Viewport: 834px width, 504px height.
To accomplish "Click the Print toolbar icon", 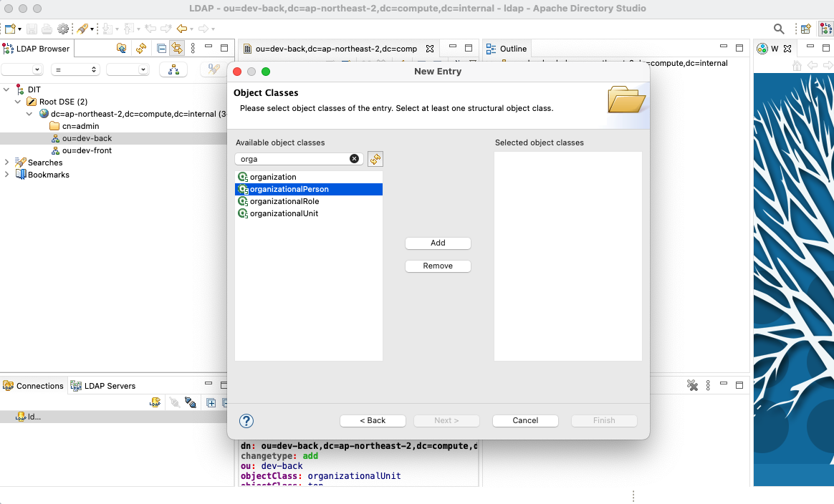I will [47, 29].
